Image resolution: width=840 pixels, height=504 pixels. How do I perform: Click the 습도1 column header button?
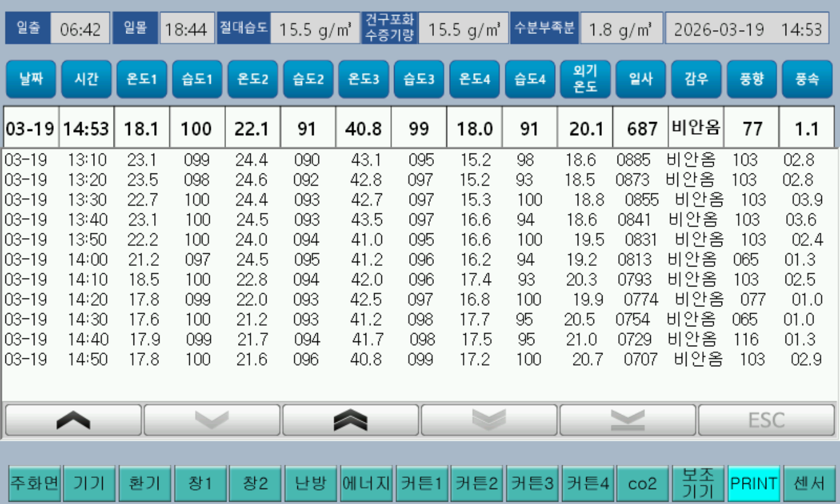[x=197, y=79]
